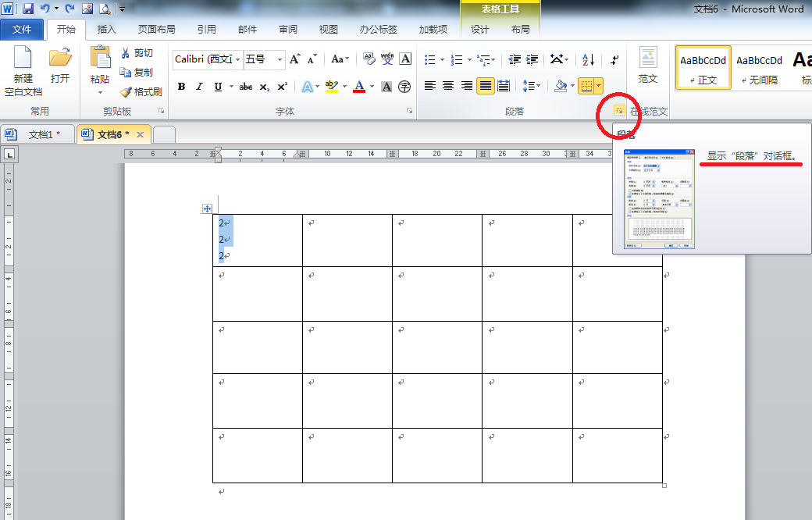Center align the text
The width and height of the screenshot is (812, 520).
coord(448,85)
